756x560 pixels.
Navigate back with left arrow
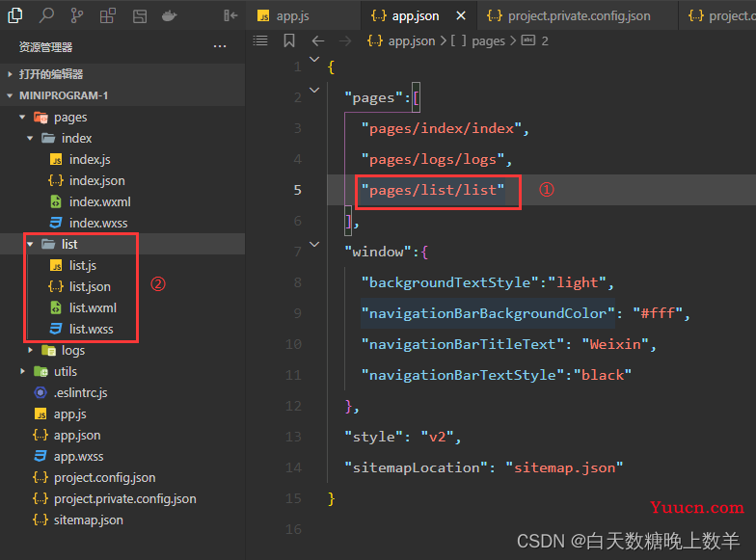point(318,40)
